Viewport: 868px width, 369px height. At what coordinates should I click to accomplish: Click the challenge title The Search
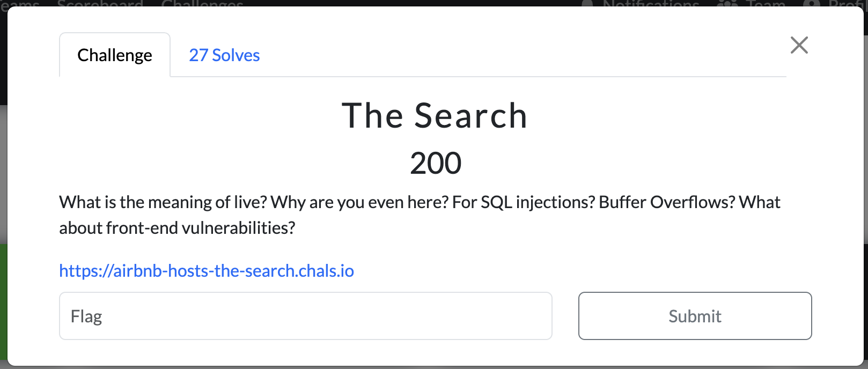pos(435,116)
